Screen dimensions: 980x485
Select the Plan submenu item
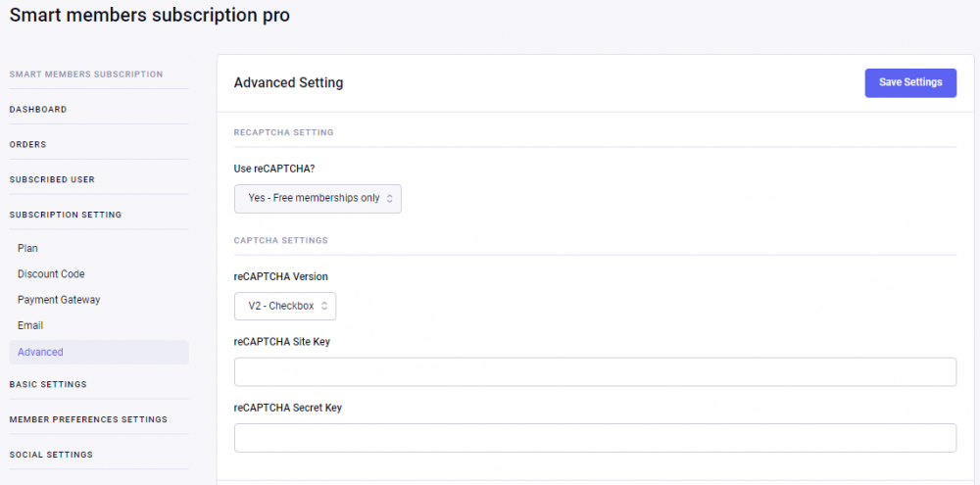27,249
